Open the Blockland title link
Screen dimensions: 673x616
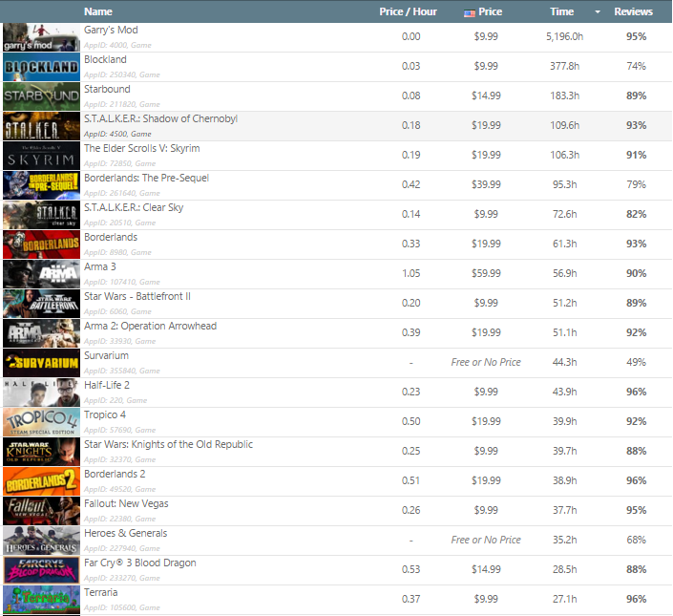pyautogui.click(x=105, y=59)
